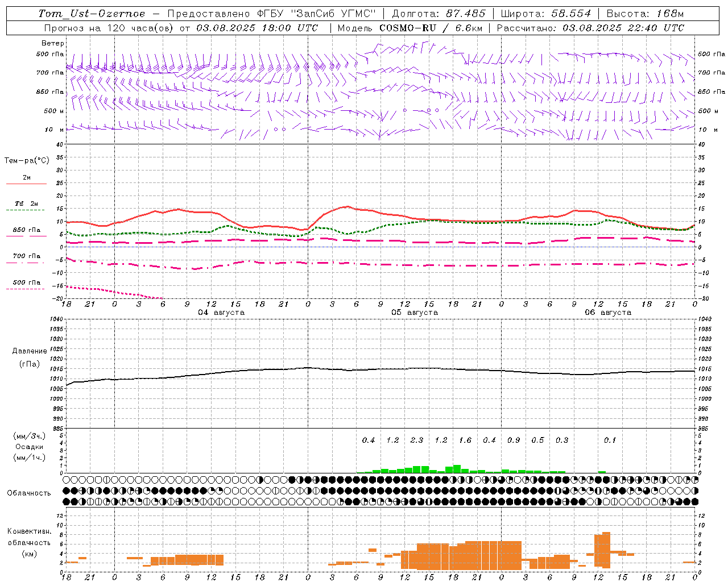Click the 'Ветер' wind panel label

tap(53, 43)
